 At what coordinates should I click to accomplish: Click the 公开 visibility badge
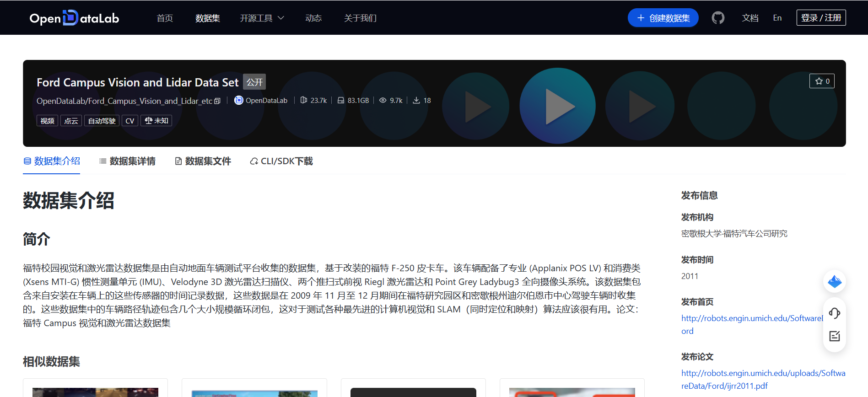[x=254, y=82]
